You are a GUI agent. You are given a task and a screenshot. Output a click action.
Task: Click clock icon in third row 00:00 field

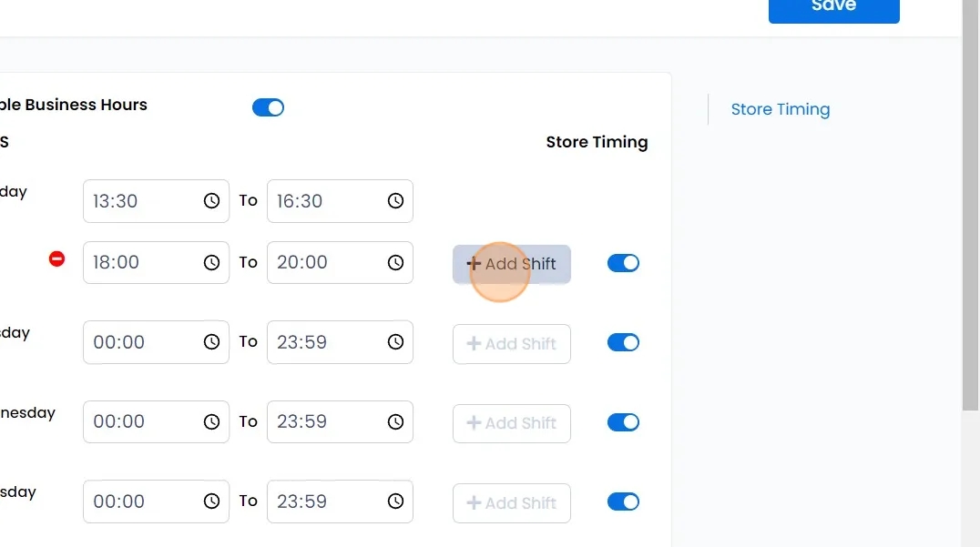(x=211, y=342)
